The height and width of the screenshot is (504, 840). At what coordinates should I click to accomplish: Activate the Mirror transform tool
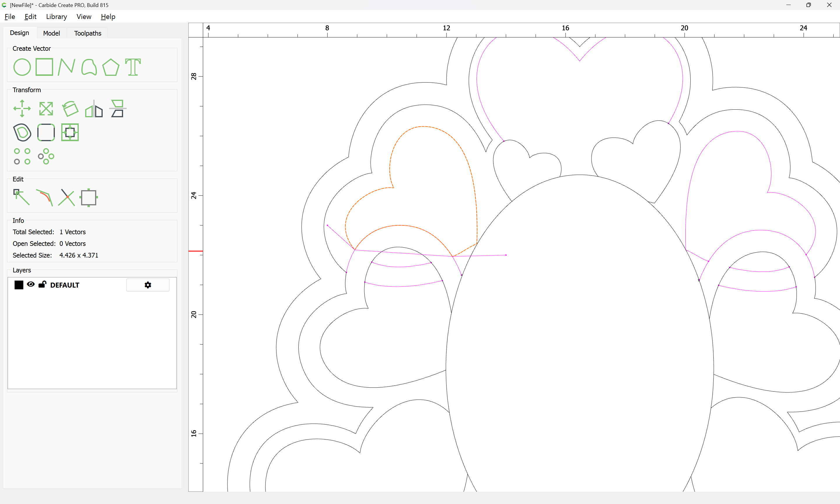point(94,109)
